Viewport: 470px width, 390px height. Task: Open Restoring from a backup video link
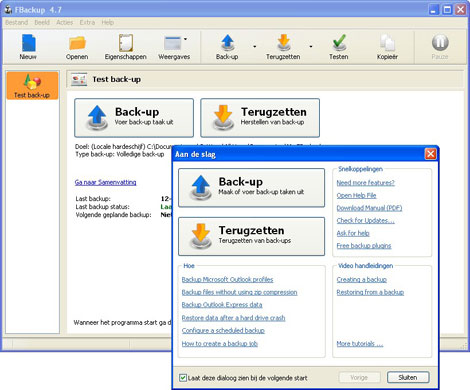[x=370, y=292]
